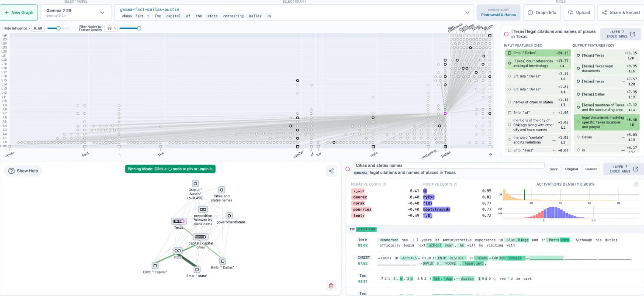Click the red trash delete icon

click(x=331, y=286)
